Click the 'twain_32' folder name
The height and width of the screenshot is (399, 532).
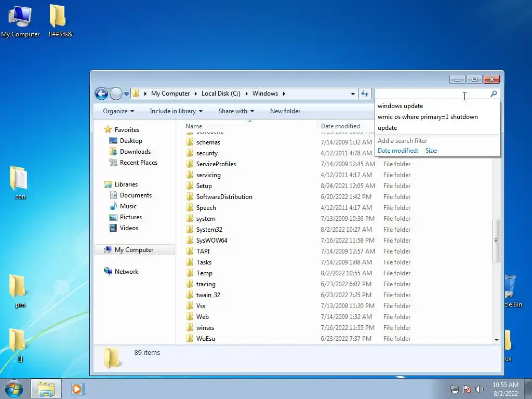click(x=208, y=295)
